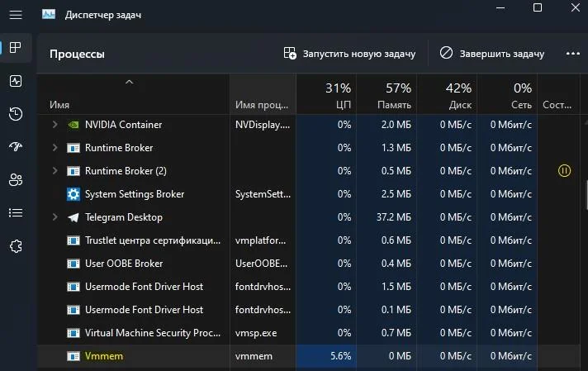588x371 pixels.
Task: Click the 2.0 МБ memory value
Action: tap(396, 125)
